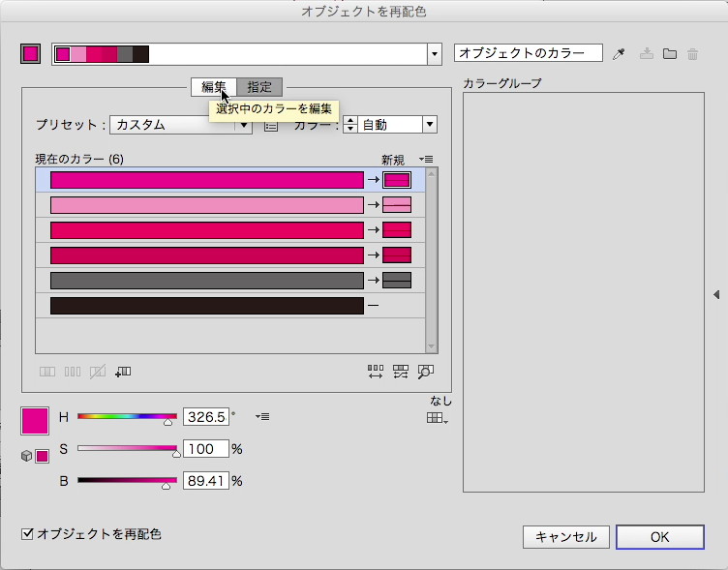Click the new color group folder icon

pos(670,54)
